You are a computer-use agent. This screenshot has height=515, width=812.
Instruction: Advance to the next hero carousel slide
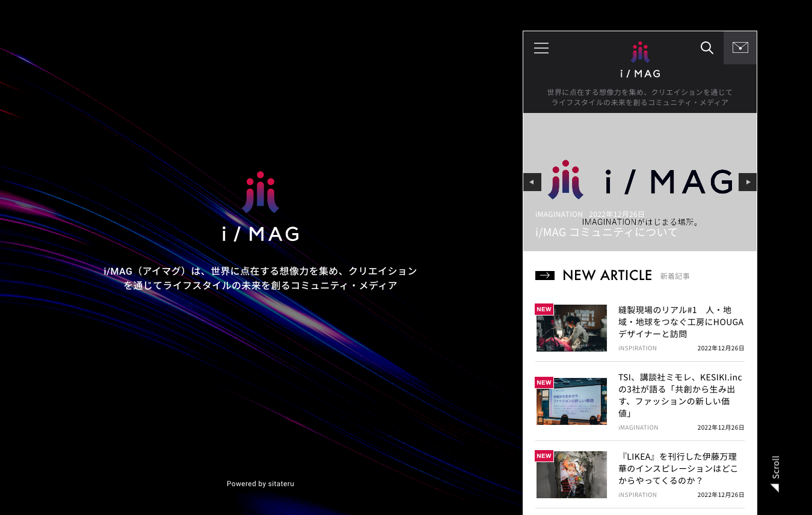coord(747,182)
